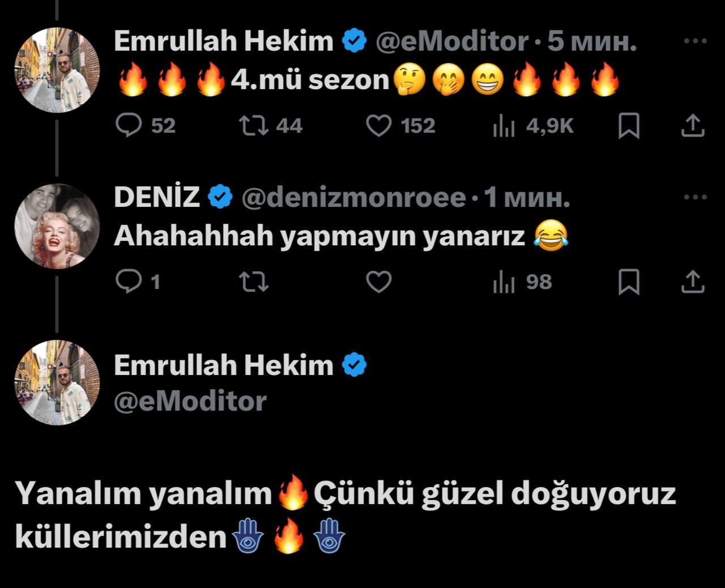Open Emrullah Hekim's avatar on the top tweet
The width and height of the screenshot is (725, 588).
[x=57, y=70]
